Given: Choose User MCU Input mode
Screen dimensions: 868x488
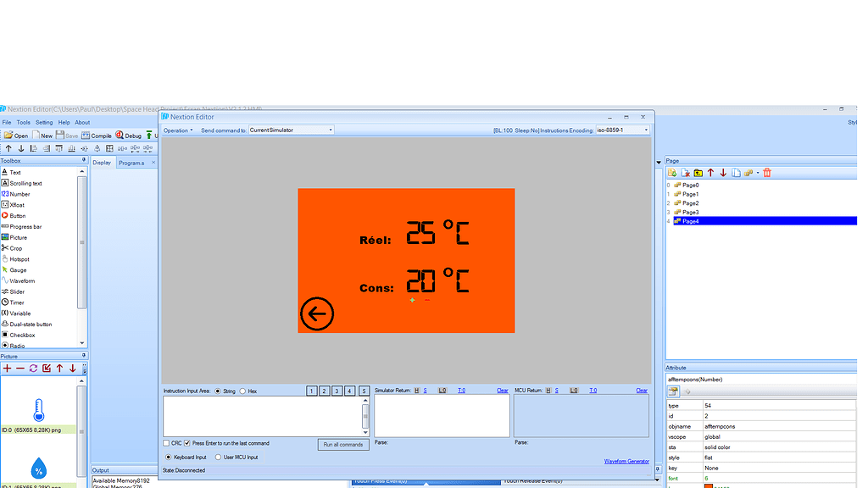Looking at the screenshot, I should pyautogui.click(x=219, y=456).
